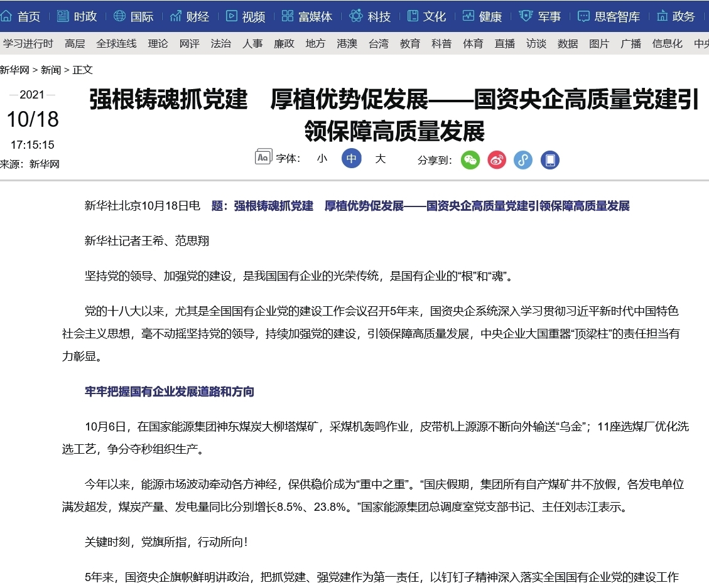Click the shield icon beside 军事
Viewport: 709px width, 588px height.
pyautogui.click(x=526, y=16)
